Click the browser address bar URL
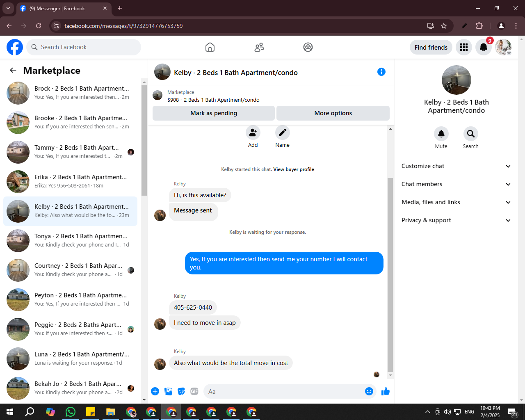Image resolution: width=525 pixels, height=420 pixels. (x=123, y=26)
